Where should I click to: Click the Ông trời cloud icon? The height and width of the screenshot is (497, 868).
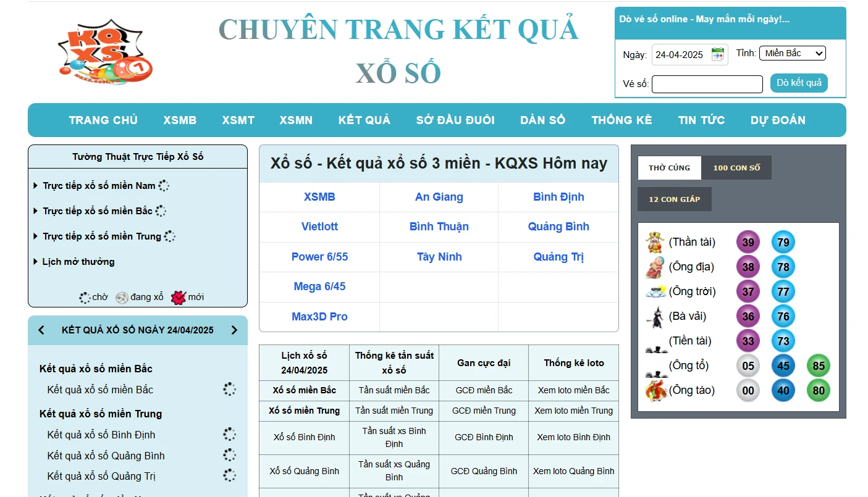pos(655,291)
